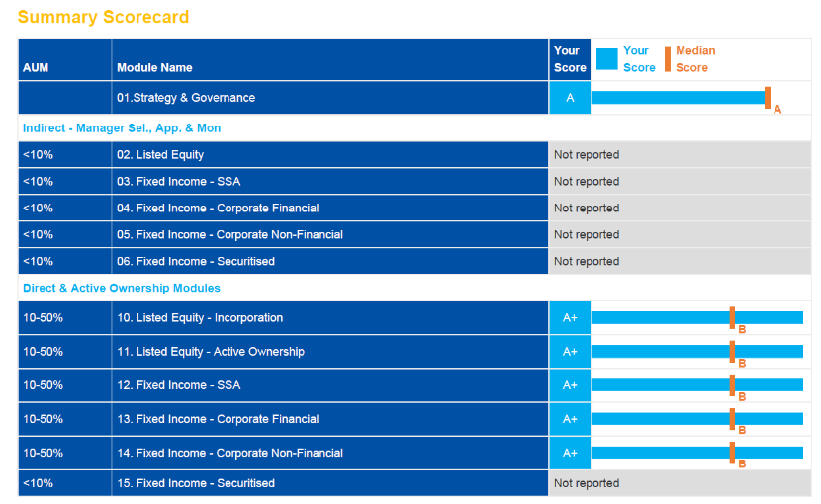Click the median marker on Listed Equity - Incorporation bar
The width and height of the screenshot is (821, 504).
[x=732, y=317]
